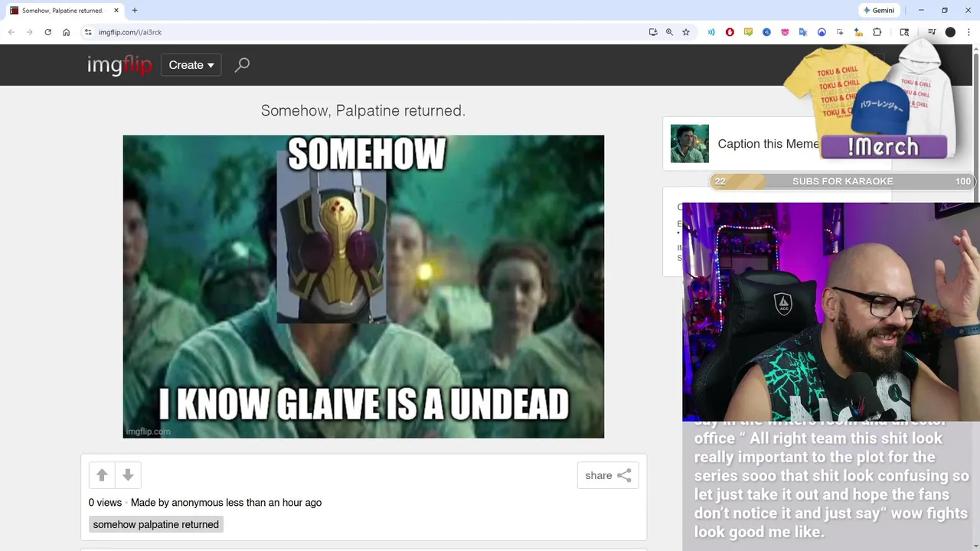
Task: Open the browser home page icon
Action: tap(66, 32)
